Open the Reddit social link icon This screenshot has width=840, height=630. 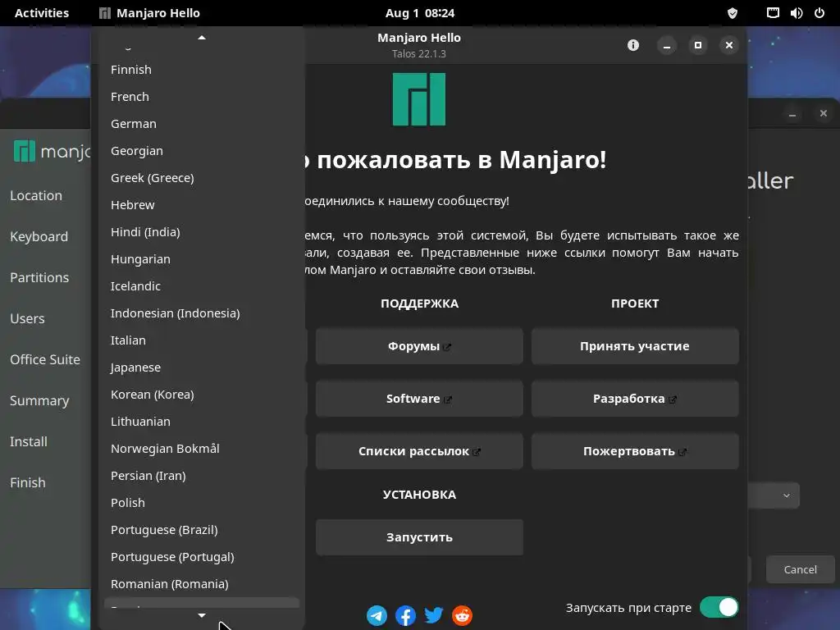click(x=463, y=615)
